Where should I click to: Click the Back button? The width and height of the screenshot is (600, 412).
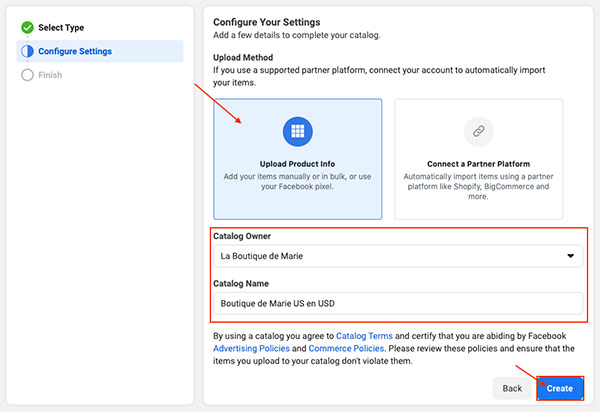(512, 388)
